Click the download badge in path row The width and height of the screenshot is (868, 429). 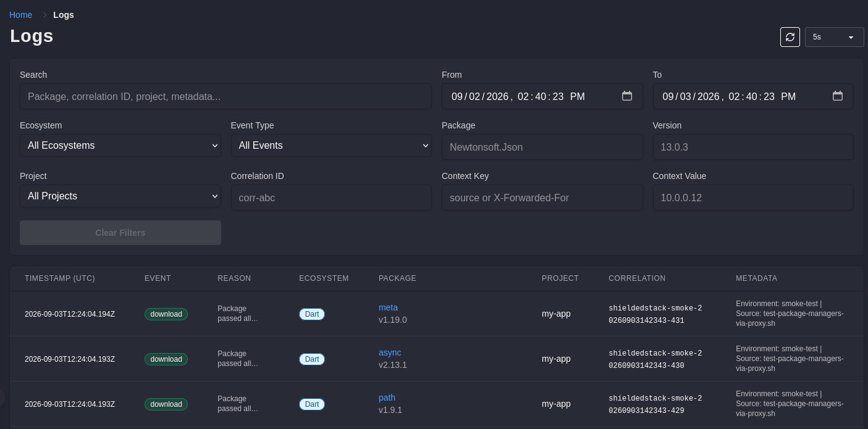coord(166,404)
